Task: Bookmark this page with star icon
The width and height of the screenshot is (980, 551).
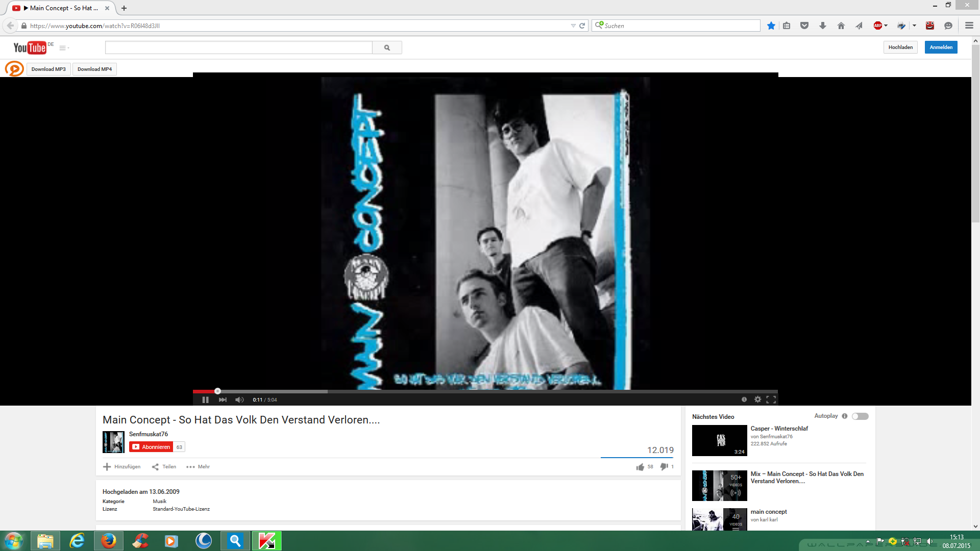Action: tap(771, 26)
